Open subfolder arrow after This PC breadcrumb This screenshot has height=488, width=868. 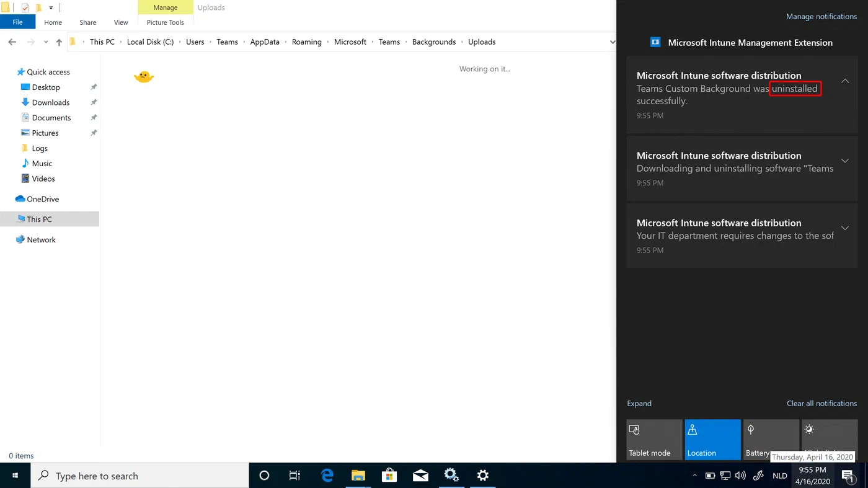point(121,42)
